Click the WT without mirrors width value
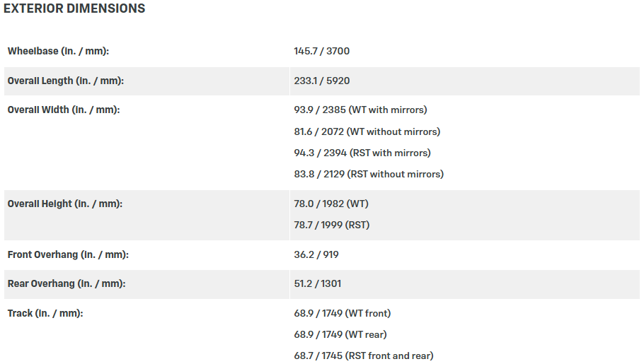Viewport: 644px width, 364px height. (367, 131)
